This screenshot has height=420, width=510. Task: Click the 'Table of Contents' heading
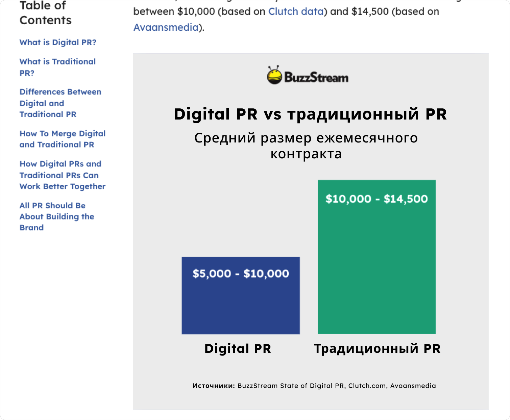(x=46, y=13)
